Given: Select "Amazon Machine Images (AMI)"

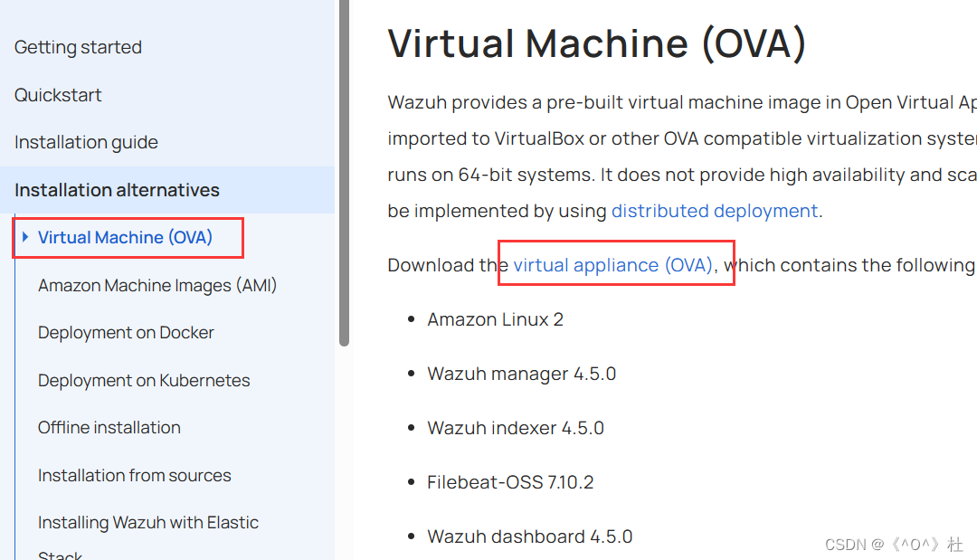Looking at the screenshot, I should pos(157,285).
